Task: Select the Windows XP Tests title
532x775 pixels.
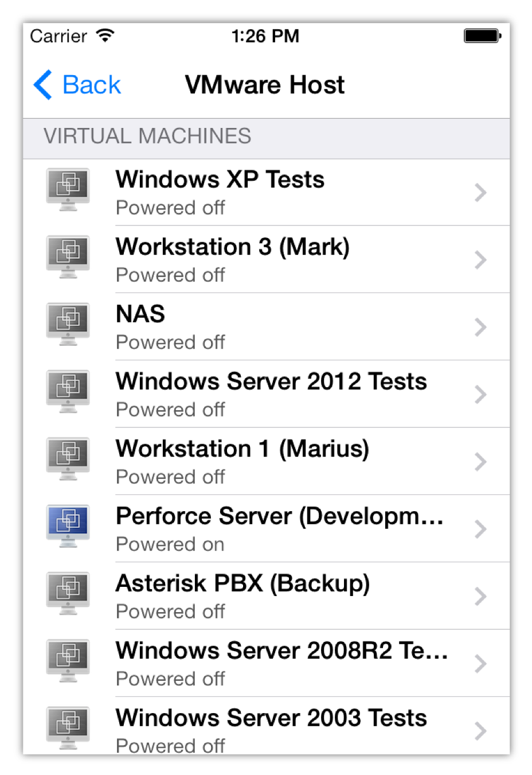Action: pyautogui.click(x=220, y=180)
